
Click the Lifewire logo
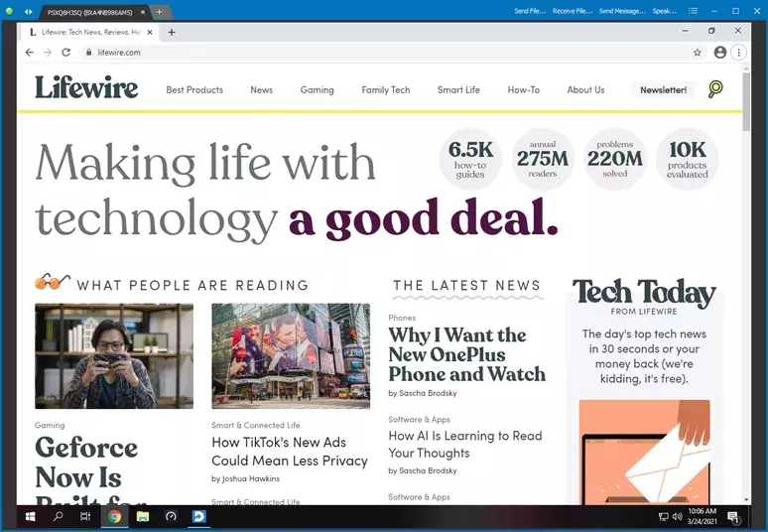click(x=86, y=88)
